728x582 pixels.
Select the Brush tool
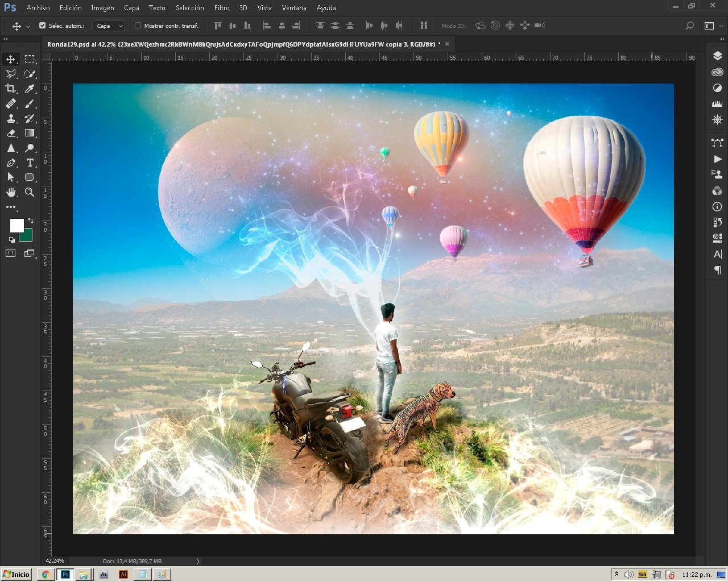pyautogui.click(x=30, y=103)
